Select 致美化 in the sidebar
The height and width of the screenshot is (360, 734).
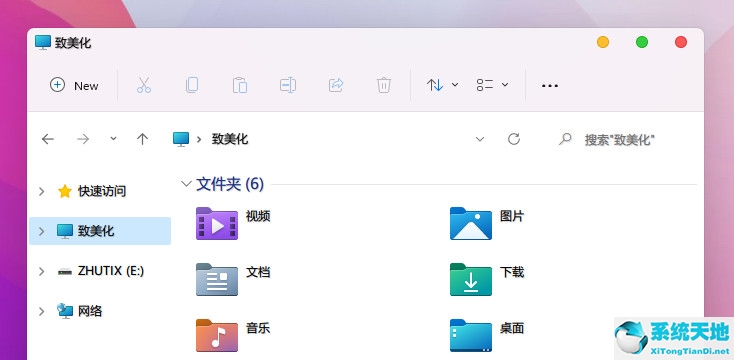tap(95, 231)
